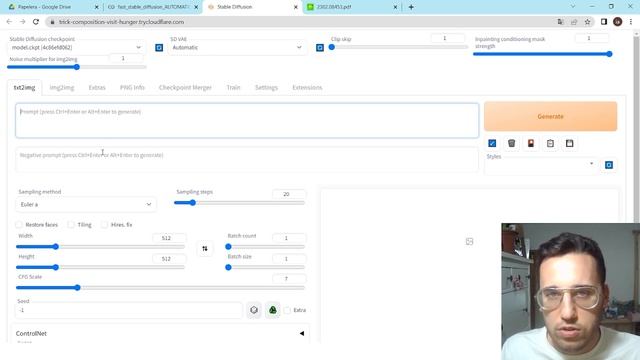Viewport: 640px width, 360px height.
Task: Focus the Prompt text box
Action: [247, 120]
